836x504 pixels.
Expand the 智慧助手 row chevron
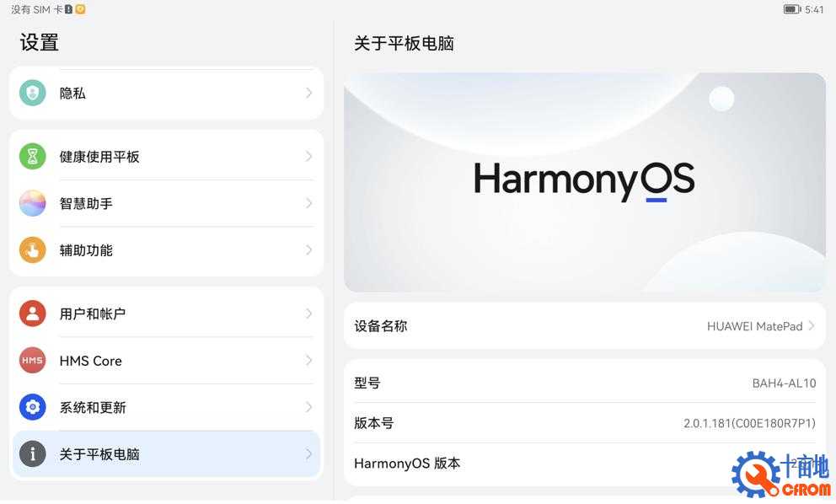tap(309, 204)
